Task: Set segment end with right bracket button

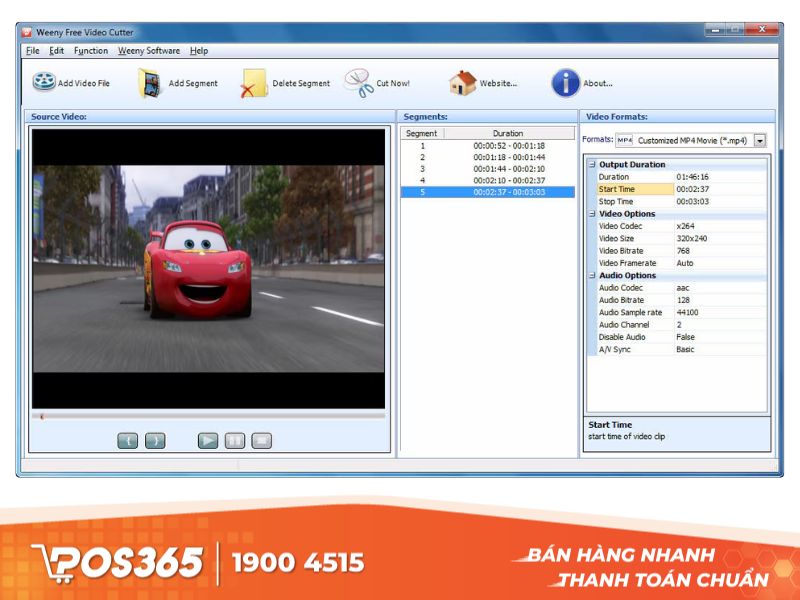Action: [155, 440]
